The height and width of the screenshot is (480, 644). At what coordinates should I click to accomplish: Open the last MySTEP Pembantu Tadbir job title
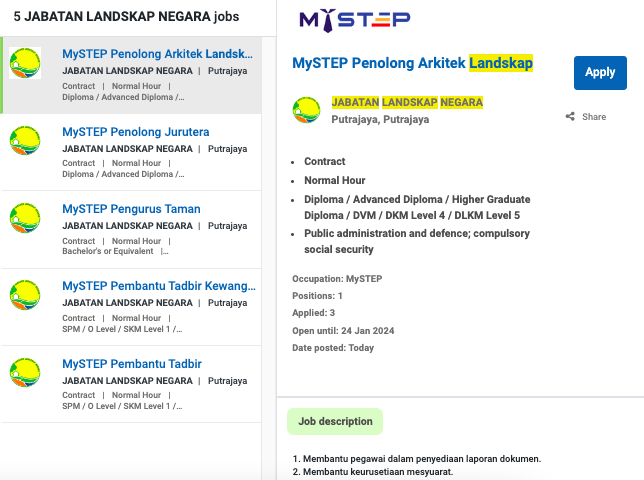(131, 363)
